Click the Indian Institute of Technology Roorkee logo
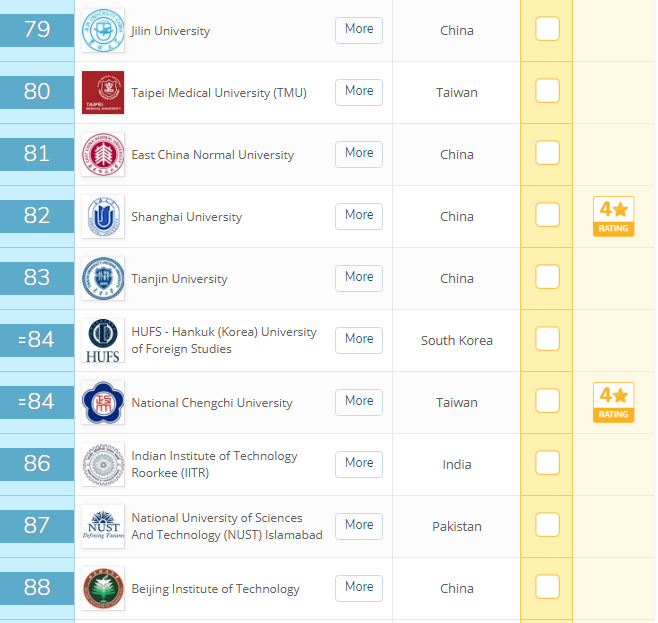 (x=103, y=464)
